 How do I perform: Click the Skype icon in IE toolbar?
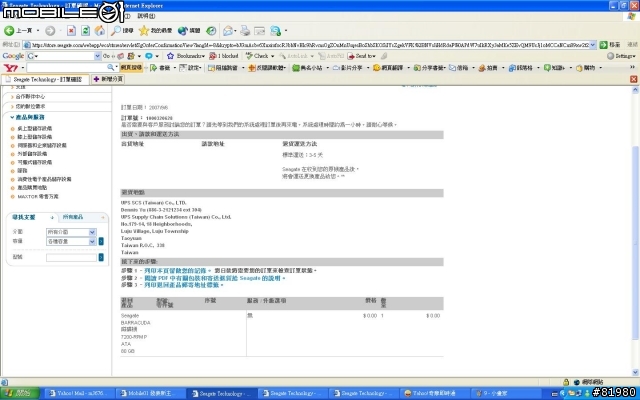click(276, 31)
